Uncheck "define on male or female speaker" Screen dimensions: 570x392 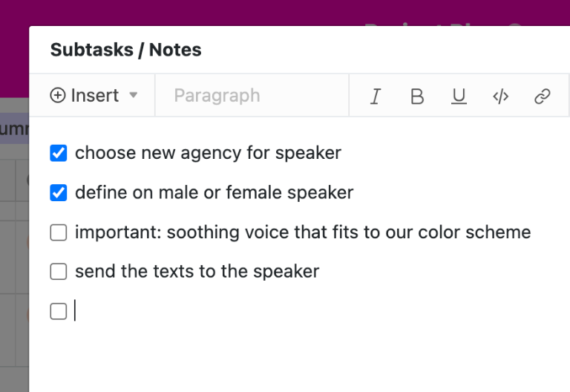59,193
